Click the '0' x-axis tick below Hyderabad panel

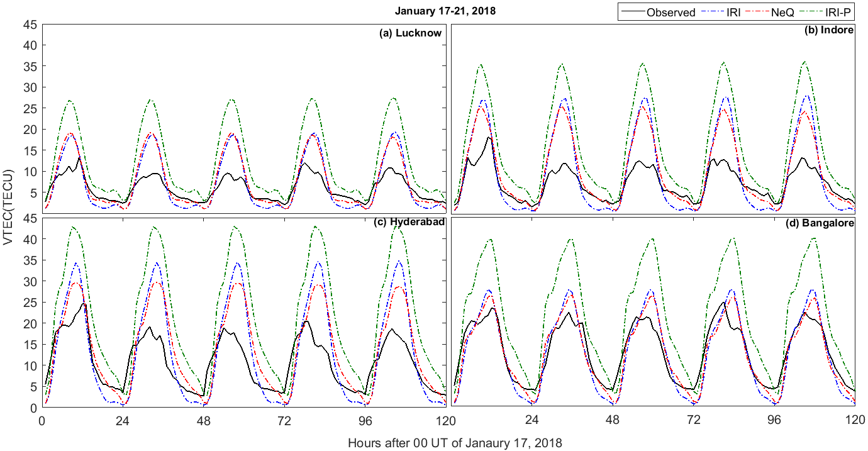pyautogui.click(x=42, y=420)
